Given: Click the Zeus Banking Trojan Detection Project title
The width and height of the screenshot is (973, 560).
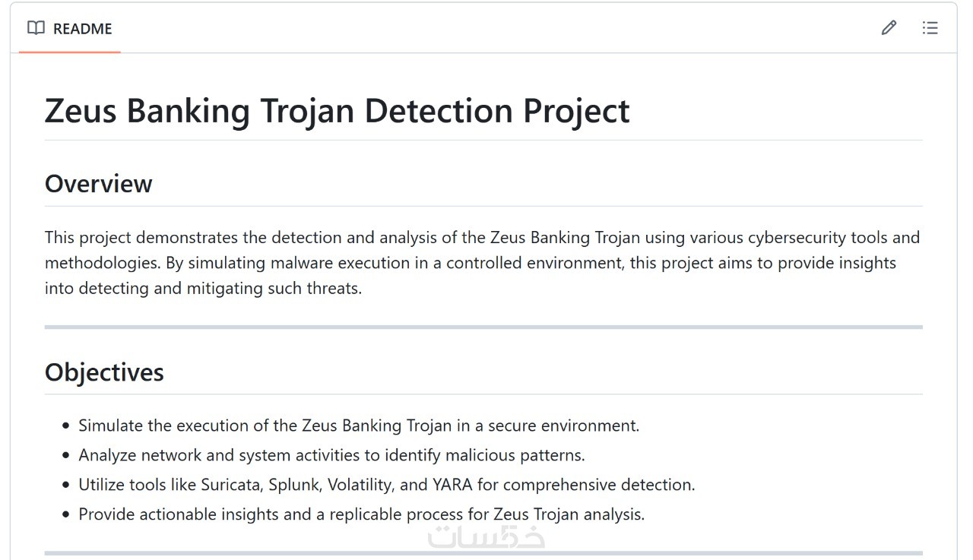Looking at the screenshot, I should (337, 111).
